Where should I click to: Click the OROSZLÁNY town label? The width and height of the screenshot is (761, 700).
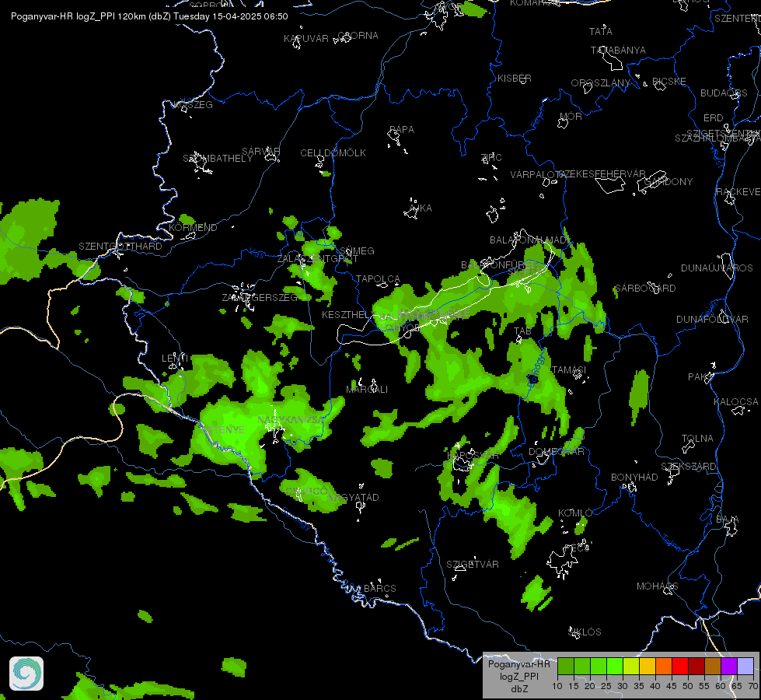pos(600,83)
